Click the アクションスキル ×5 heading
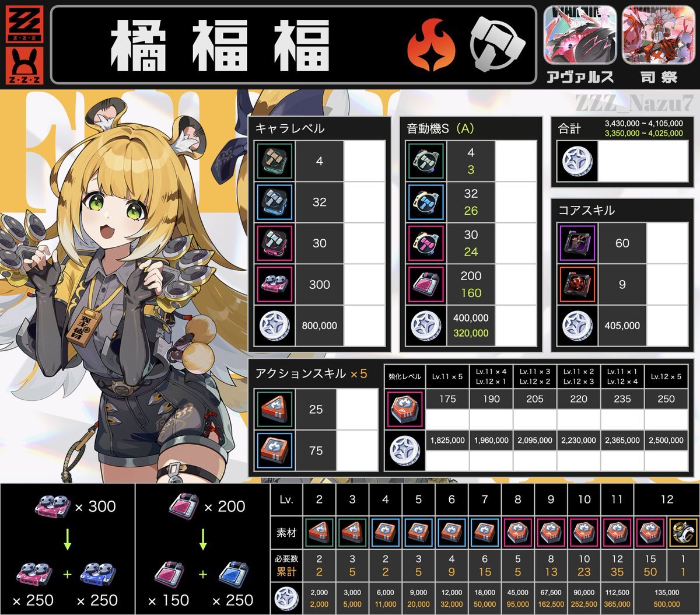This screenshot has height=615, width=700. click(311, 374)
